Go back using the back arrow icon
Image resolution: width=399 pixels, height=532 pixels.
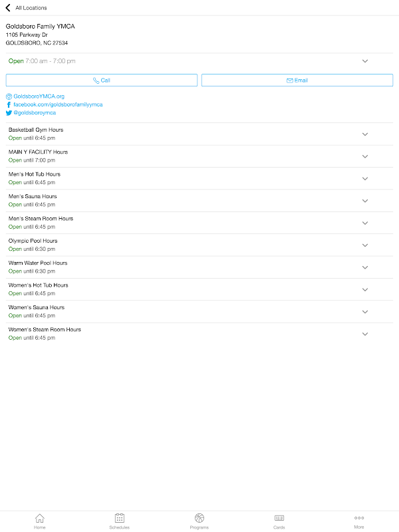(8, 7)
